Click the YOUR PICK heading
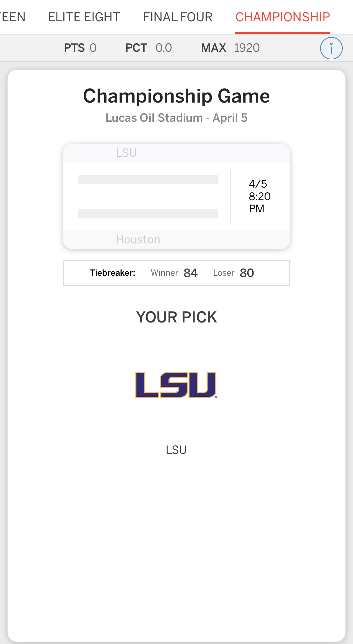Screen dimensions: 353x644 (x=176, y=317)
